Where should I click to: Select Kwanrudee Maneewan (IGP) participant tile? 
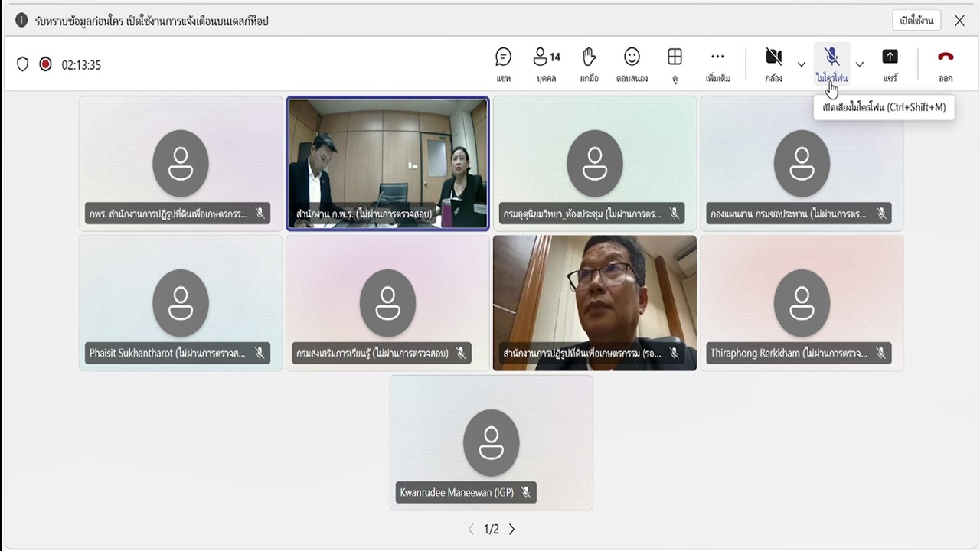[491, 442]
